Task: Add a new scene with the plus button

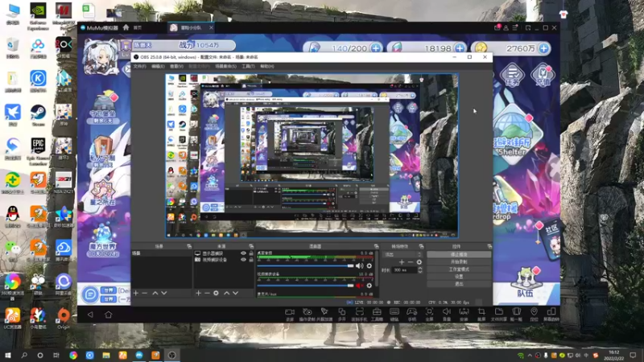Action: pos(136,293)
